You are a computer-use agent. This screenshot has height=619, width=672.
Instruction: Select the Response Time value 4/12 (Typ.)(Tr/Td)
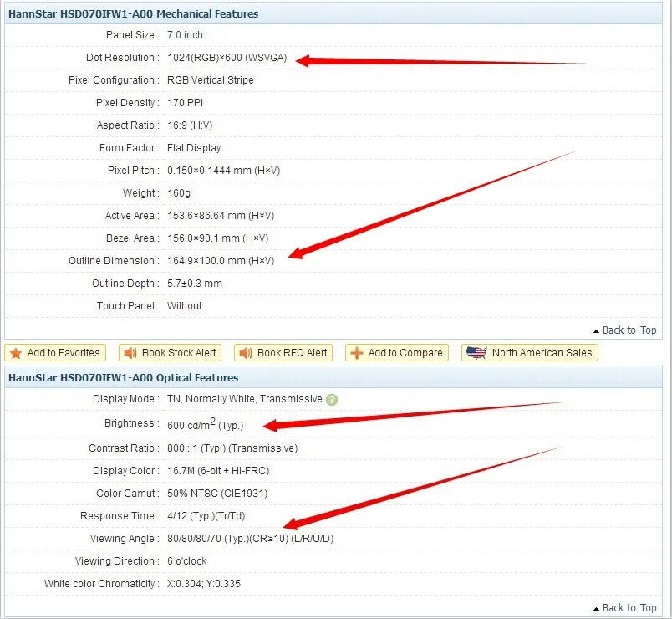point(206,516)
